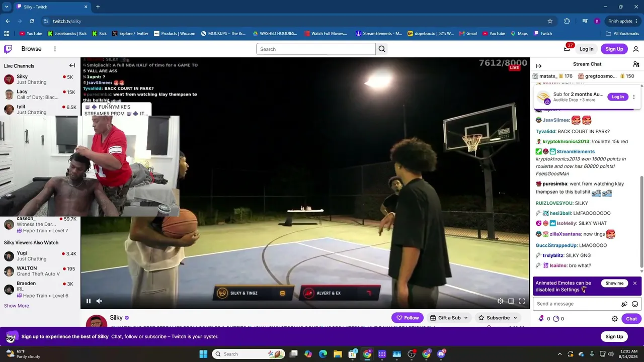Open the StreamElements bookmark
The height and width of the screenshot is (362, 644).
click(378, 34)
